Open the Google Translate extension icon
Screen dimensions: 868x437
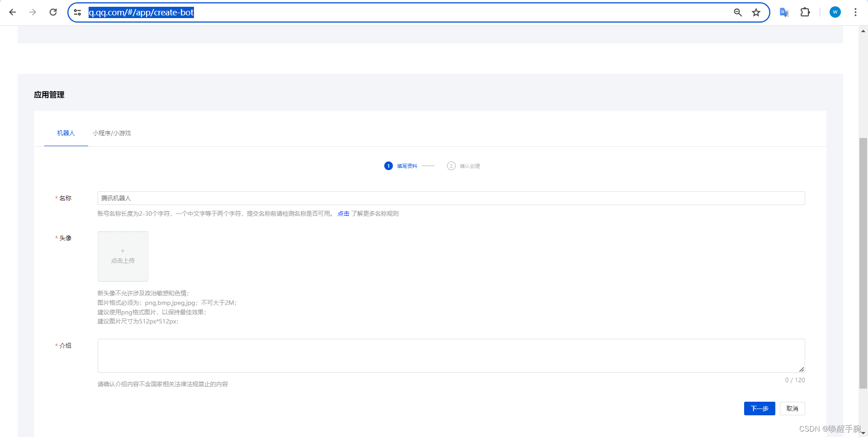784,12
